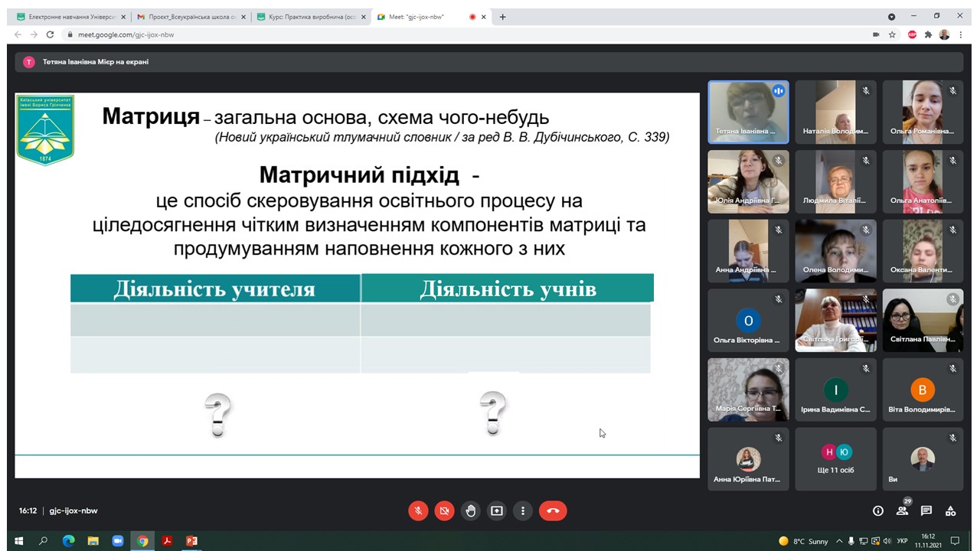Screen dimensions: 980x551
Task: Unmute your microphone
Action: tap(418, 510)
